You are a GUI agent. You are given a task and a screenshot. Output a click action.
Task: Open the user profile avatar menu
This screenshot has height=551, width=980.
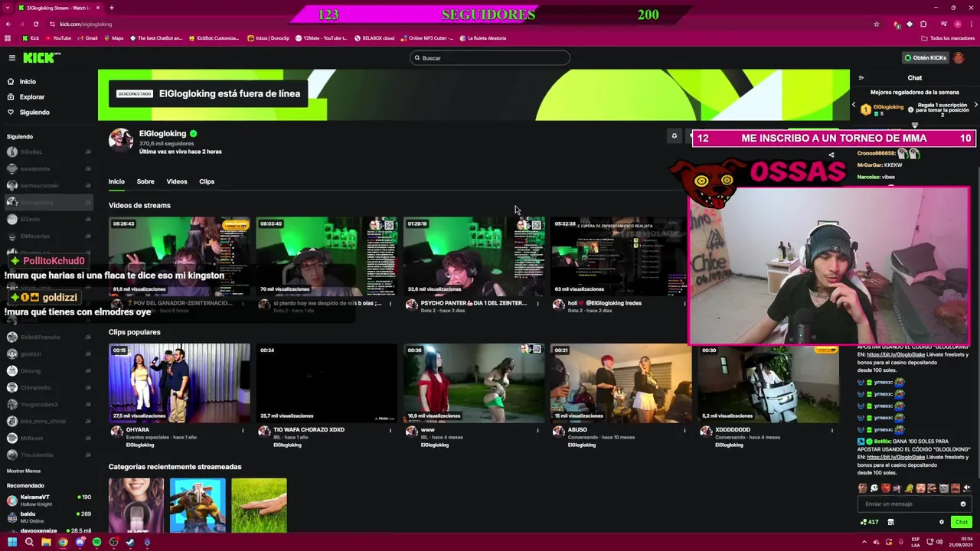tap(959, 58)
